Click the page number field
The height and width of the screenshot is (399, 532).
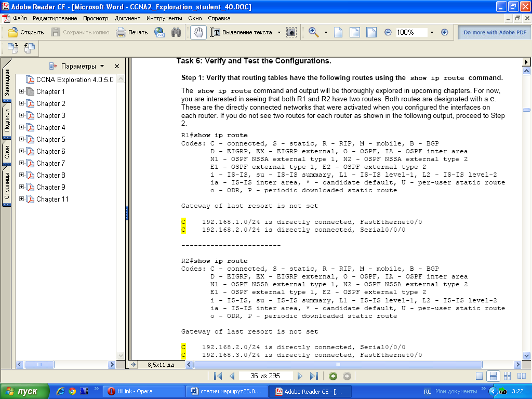pos(265,376)
